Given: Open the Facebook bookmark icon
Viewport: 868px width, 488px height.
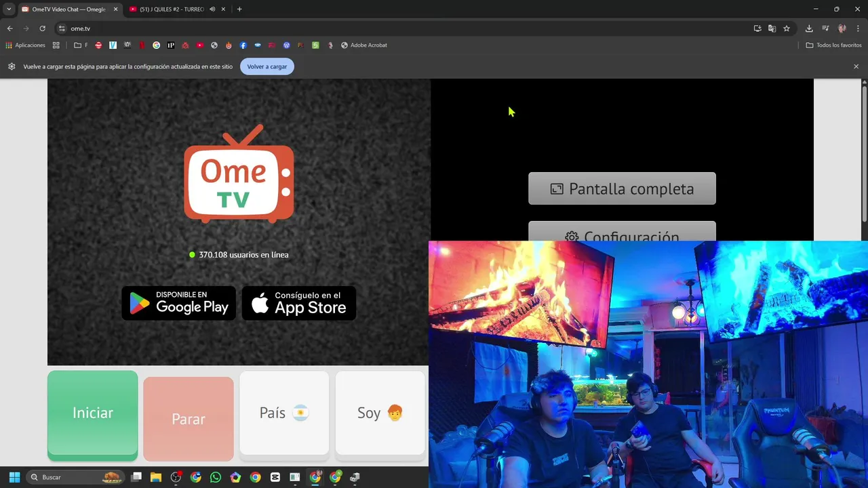Looking at the screenshot, I should pyautogui.click(x=243, y=45).
